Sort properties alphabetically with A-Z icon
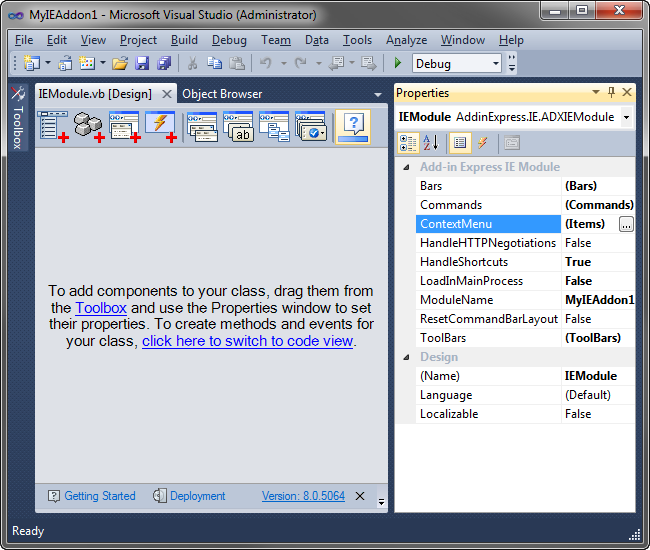This screenshot has width=650, height=550. (431, 143)
